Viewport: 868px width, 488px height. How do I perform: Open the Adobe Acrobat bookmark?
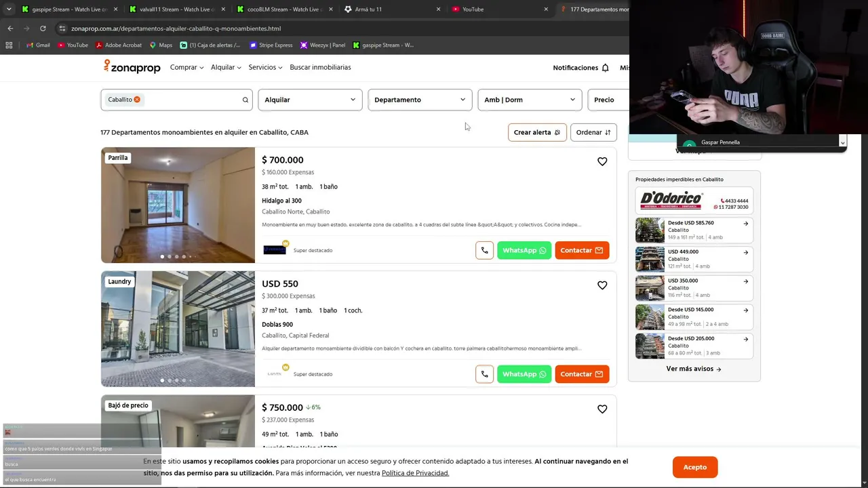(x=119, y=45)
